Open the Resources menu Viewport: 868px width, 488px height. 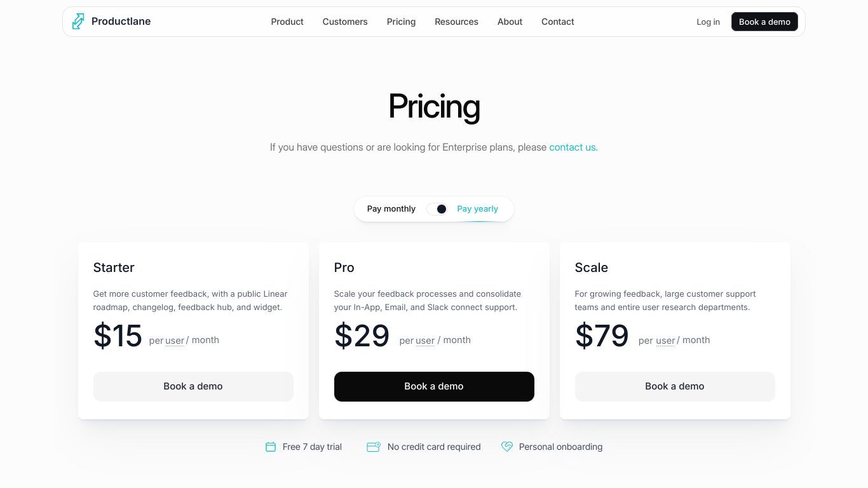click(x=456, y=22)
